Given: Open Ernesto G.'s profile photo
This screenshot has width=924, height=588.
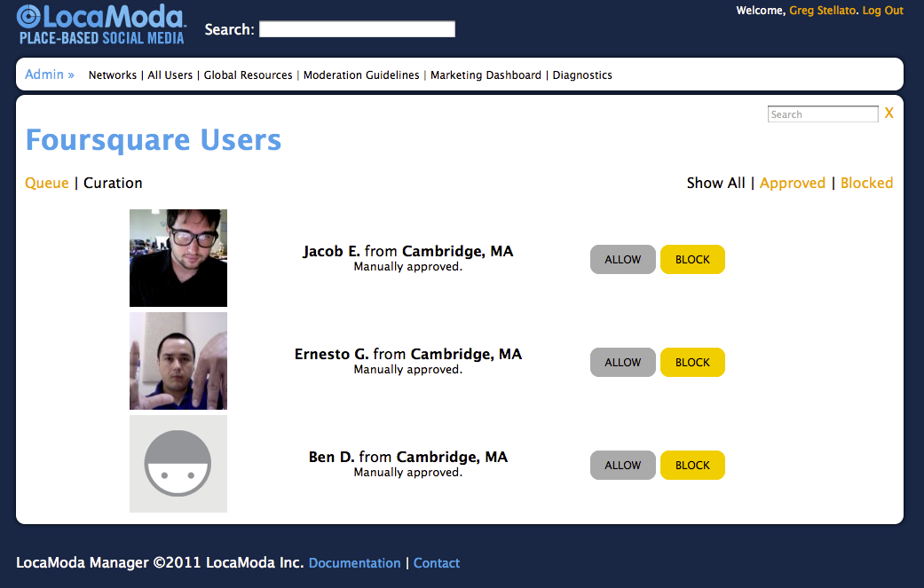Looking at the screenshot, I should [178, 361].
